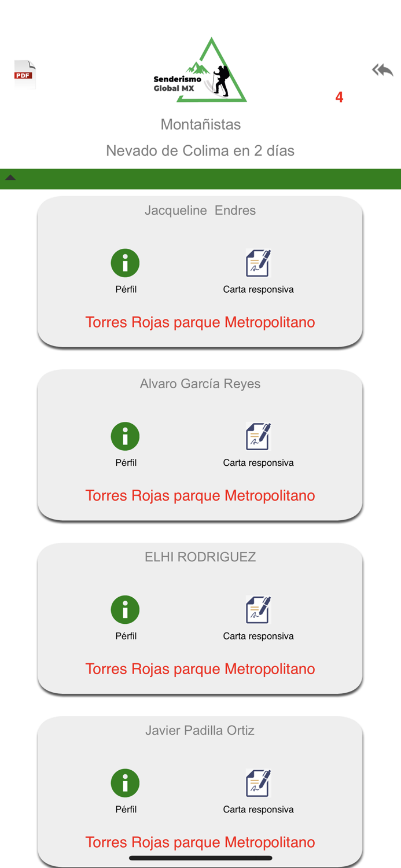Collapse the green bar with the upward triangle

click(x=10, y=178)
